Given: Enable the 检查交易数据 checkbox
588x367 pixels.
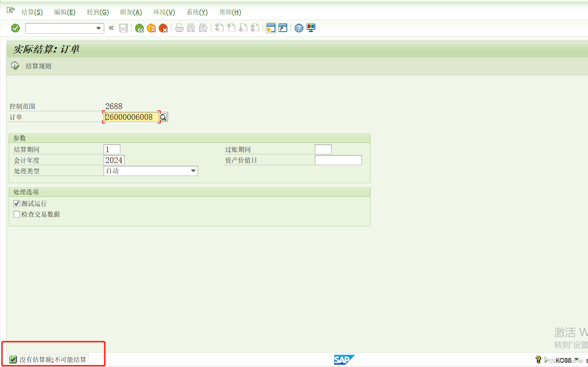Looking at the screenshot, I should point(17,214).
